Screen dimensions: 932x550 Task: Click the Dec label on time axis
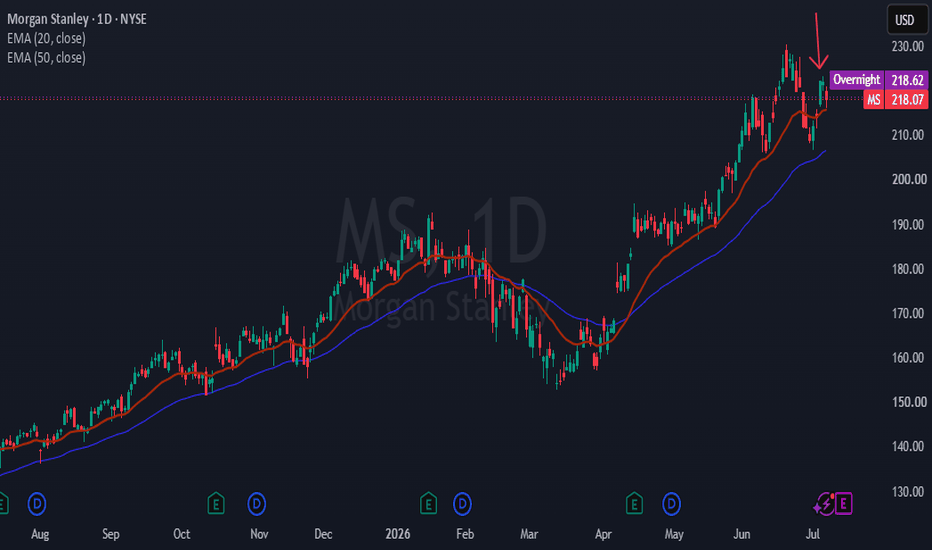323,534
